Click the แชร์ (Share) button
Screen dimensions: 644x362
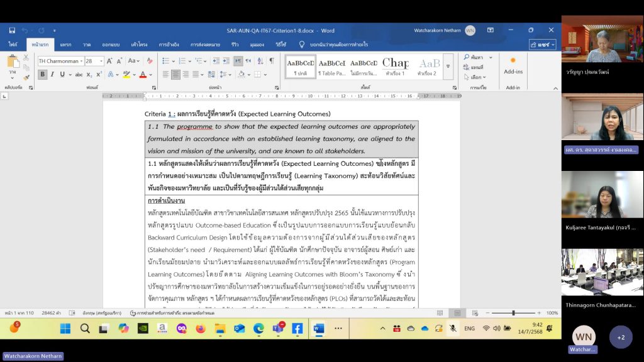[543, 45]
